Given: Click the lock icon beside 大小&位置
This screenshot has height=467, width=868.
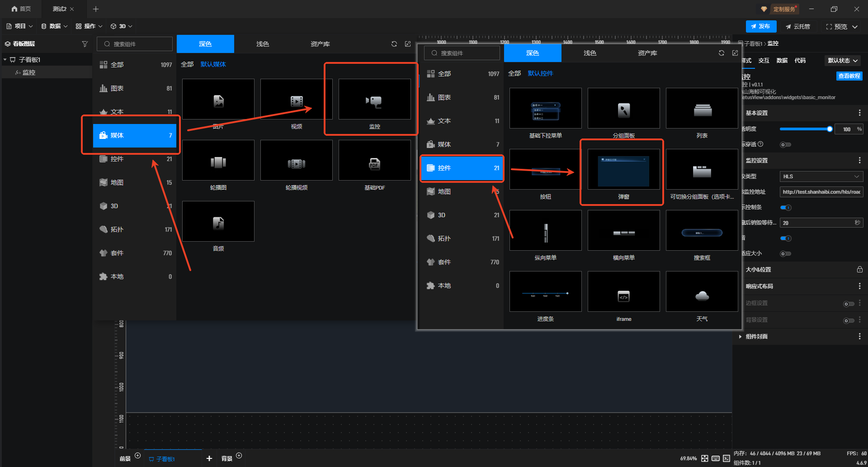Looking at the screenshot, I should (x=859, y=269).
